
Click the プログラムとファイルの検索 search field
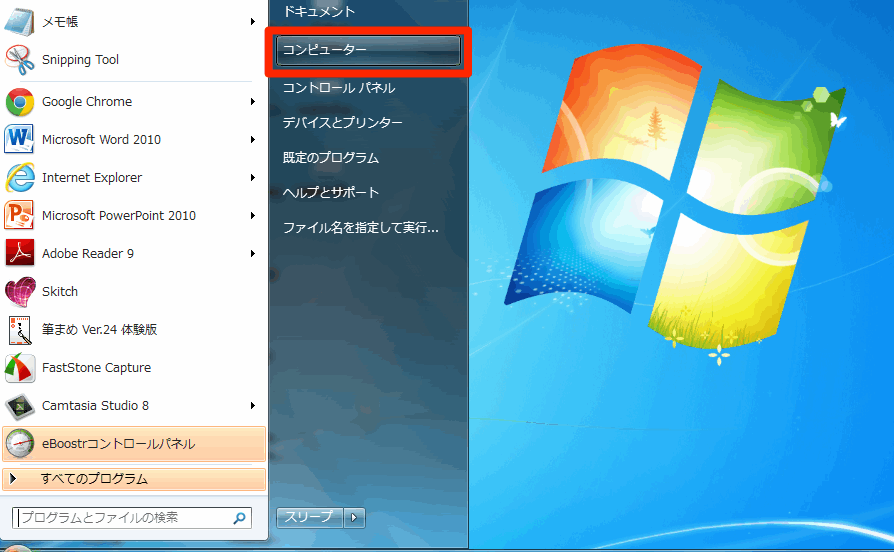132,518
